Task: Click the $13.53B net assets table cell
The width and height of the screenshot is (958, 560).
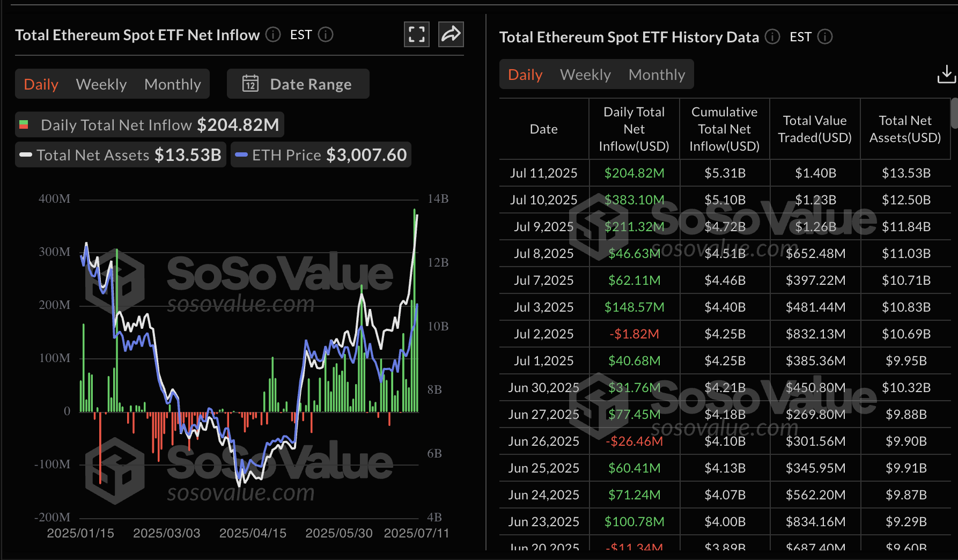Action: click(x=907, y=173)
